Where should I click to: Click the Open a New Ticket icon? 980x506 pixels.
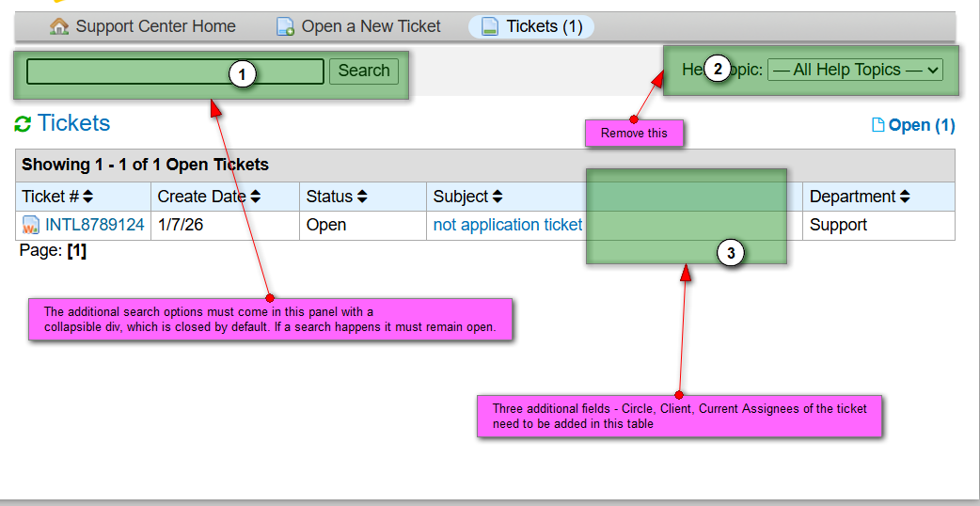coord(285,26)
